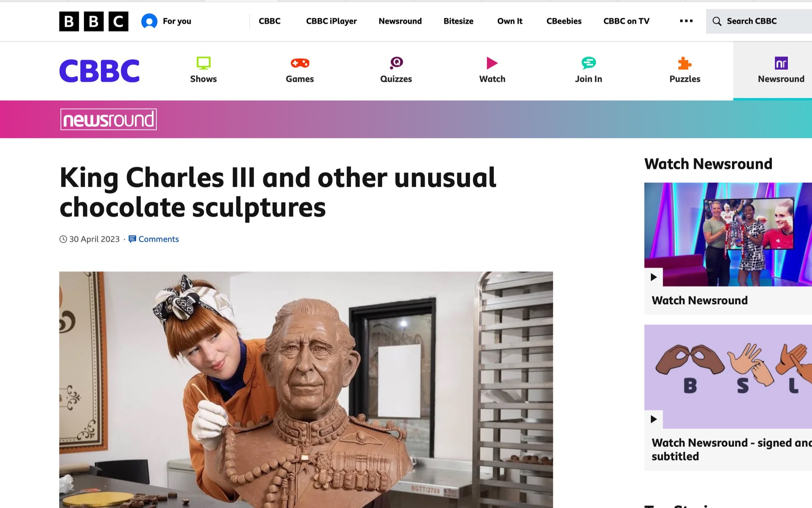Viewport: 812px width, 508px height.
Task: Open the Comments link under headline
Action: (154, 239)
